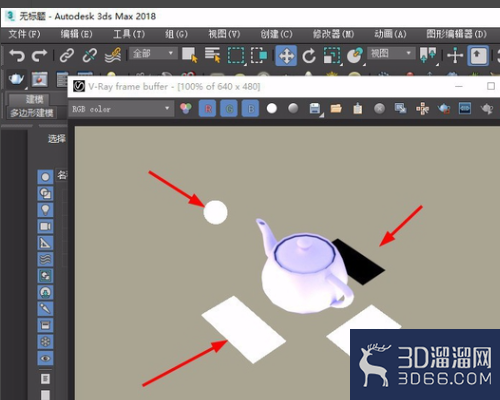500x400 pixels.
Task: Open the 工具(T) menu
Action: point(129,34)
